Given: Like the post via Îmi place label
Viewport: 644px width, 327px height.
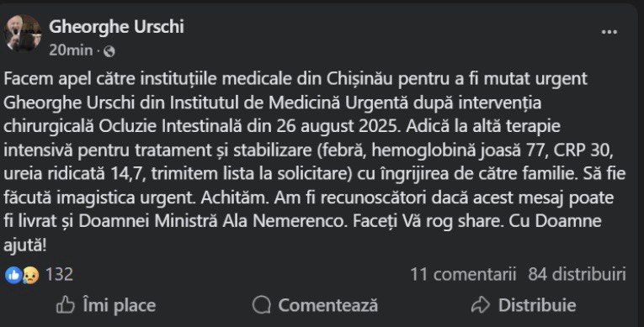Looking at the screenshot, I should click(x=119, y=306).
